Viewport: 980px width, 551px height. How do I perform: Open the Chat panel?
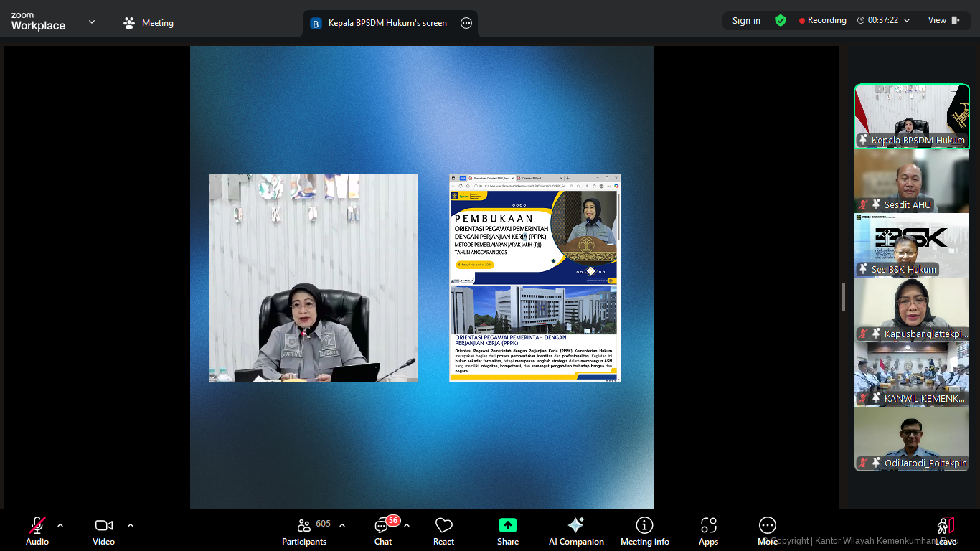(x=382, y=531)
